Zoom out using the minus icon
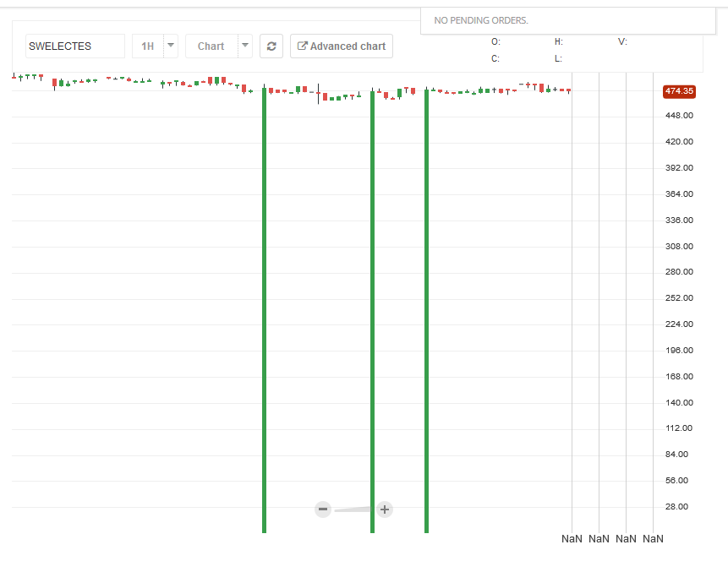Screen dimensions: 728x572 pyautogui.click(x=323, y=509)
